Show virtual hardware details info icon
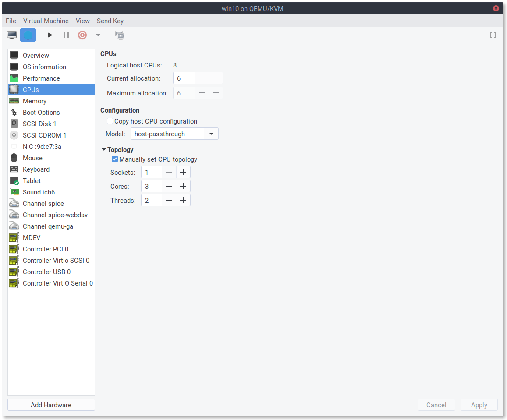507x420 pixels. (28, 35)
